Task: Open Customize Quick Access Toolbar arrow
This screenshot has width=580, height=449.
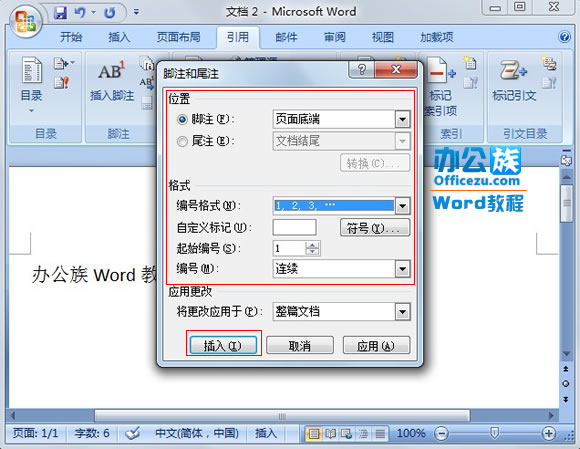Action: [136, 13]
